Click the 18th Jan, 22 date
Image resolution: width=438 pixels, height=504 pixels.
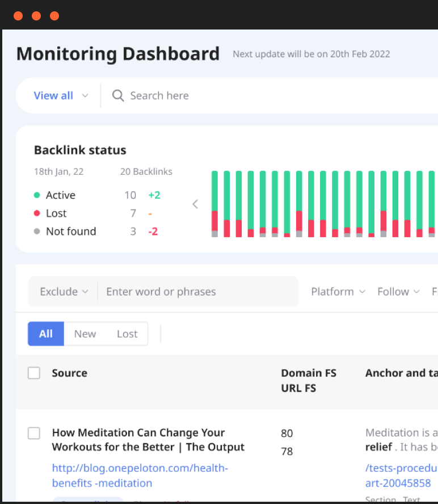[x=59, y=171]
